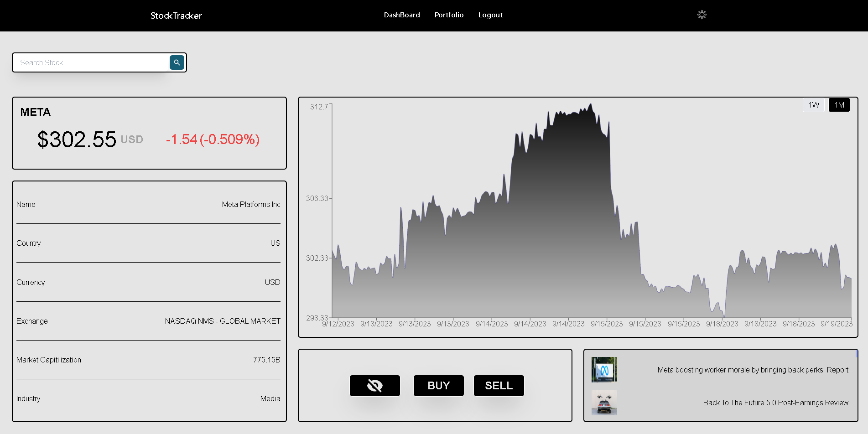
Task: Toggle the 1M chart view
Action: 839,105
